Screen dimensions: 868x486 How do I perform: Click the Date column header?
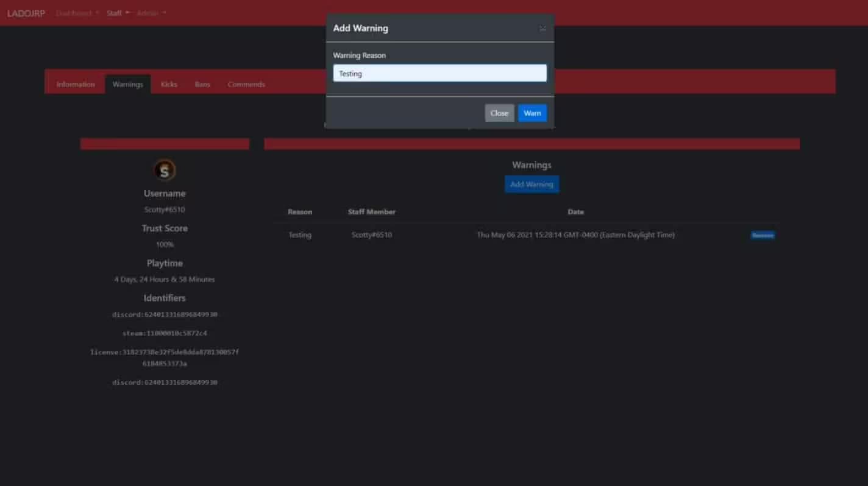click(575, 211)
